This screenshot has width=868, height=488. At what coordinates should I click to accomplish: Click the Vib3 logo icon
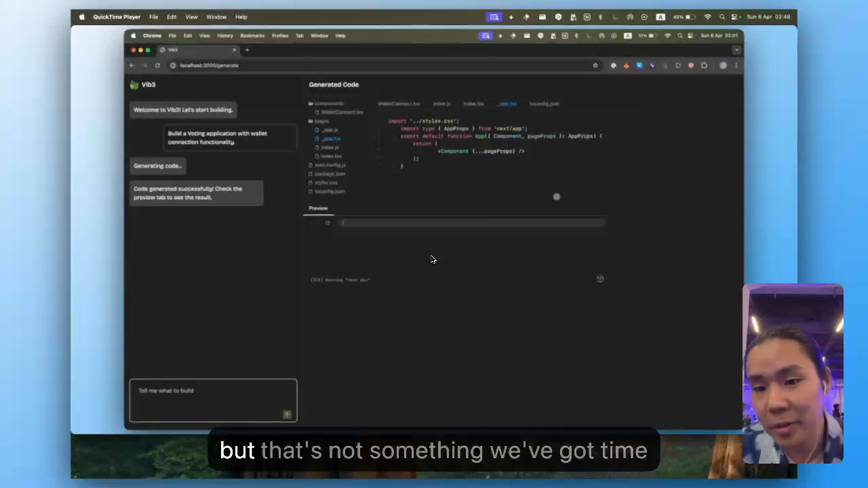coord(134,85)
